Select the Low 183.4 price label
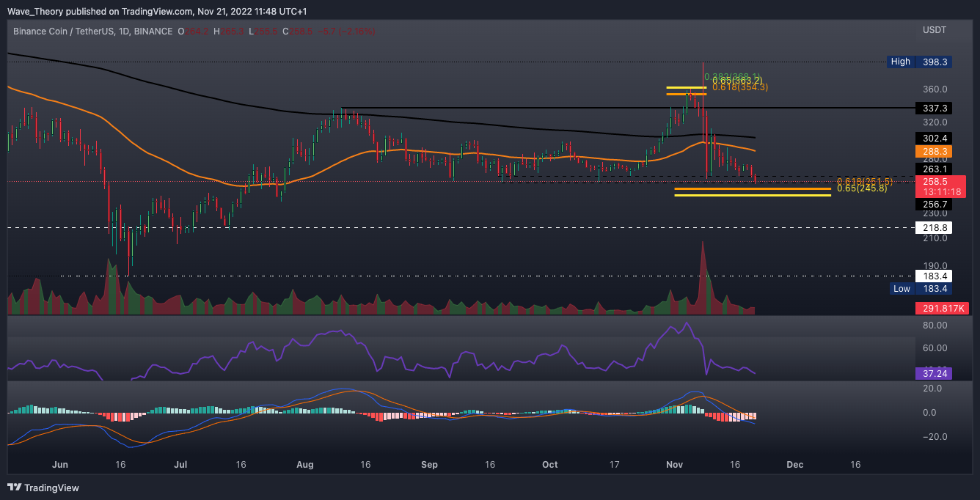The image size is (980, 500). (920, 289)
